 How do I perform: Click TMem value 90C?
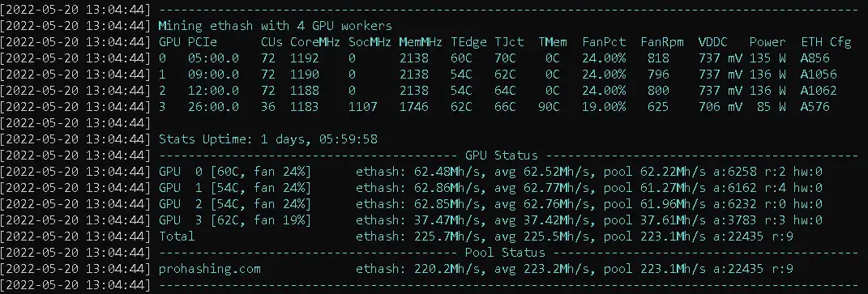tap(549, 106)
